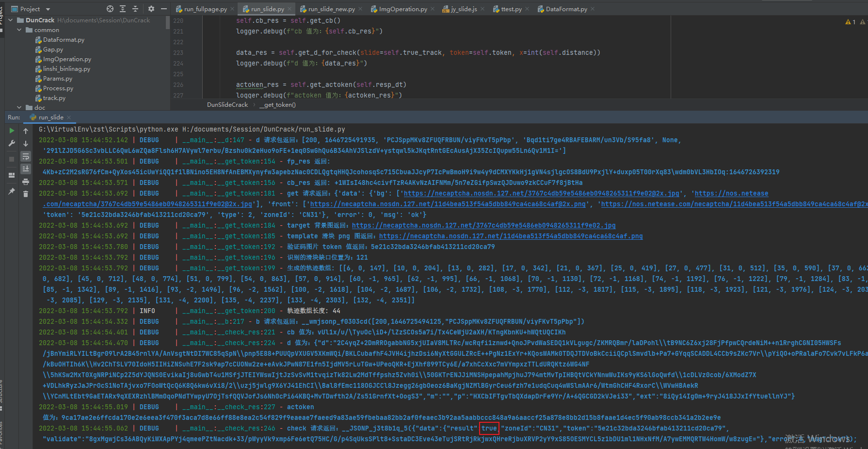Click DunSlideCrack in the breadcrumb
868x449 pixels.
(227, 105)
